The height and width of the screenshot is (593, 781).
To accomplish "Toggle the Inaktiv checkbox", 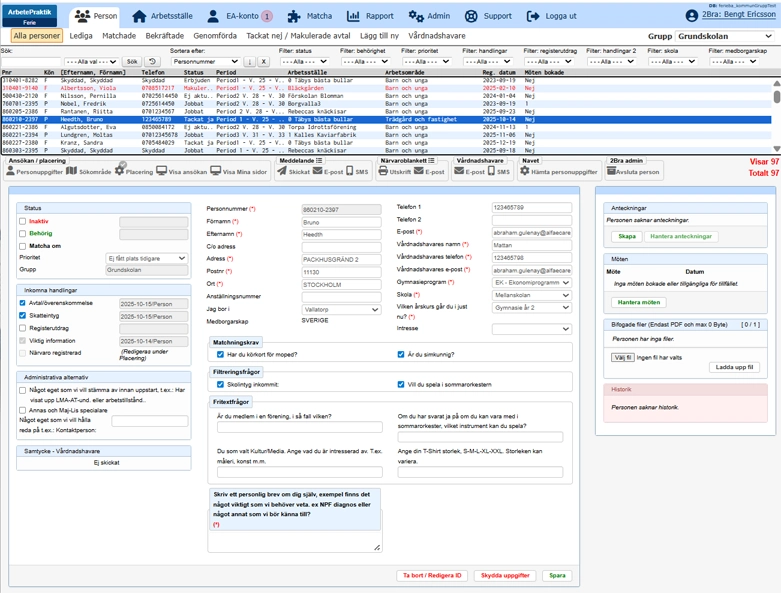I will coord(22,221).
